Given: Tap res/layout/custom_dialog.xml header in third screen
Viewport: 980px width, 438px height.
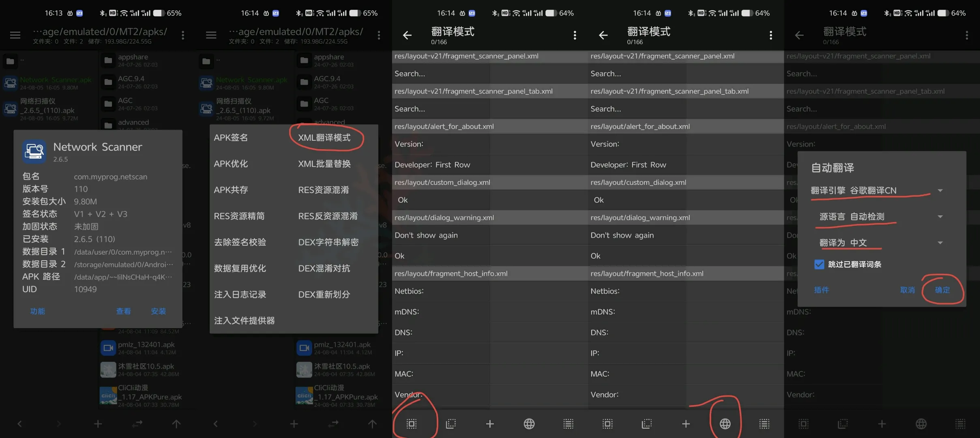Looking at the screenshot, I should coord(490,182).
